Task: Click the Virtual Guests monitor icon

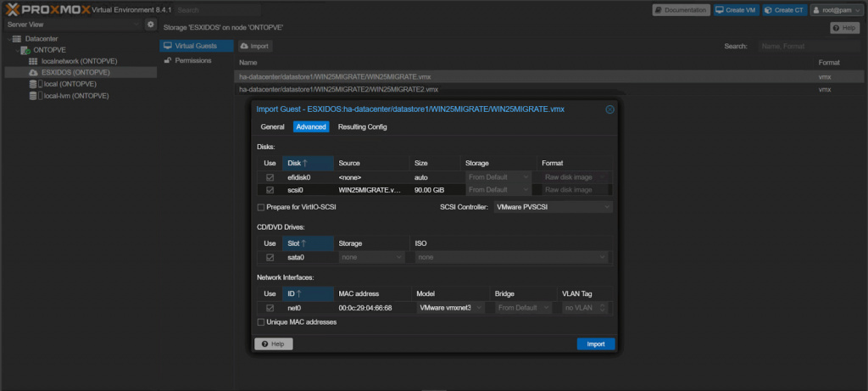Action: pos(167,46)
